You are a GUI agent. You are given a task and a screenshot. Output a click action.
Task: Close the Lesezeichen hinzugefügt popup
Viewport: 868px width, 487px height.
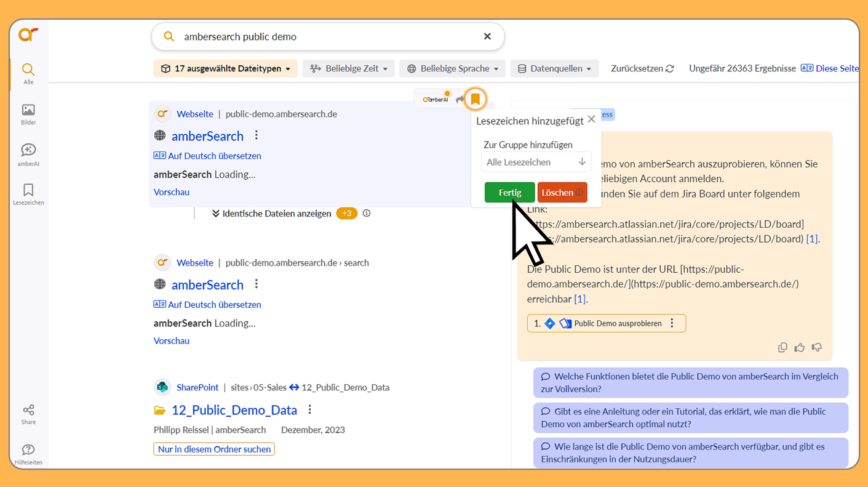[591, 119]
